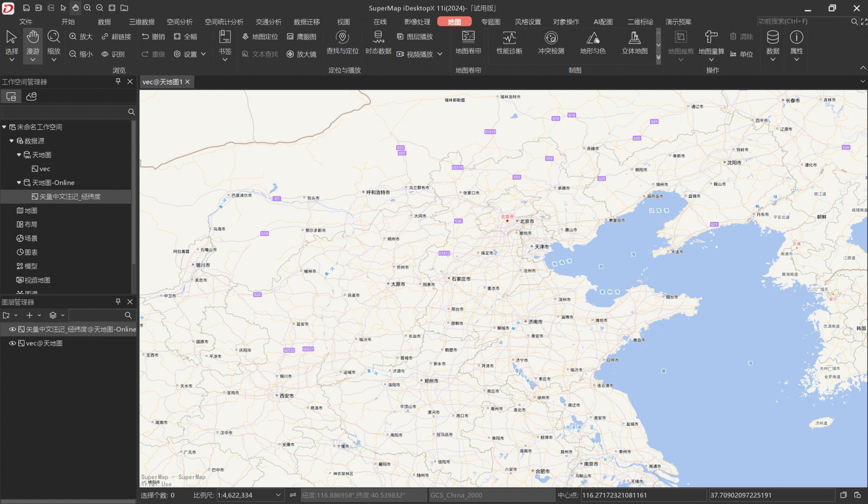This screenshot has height=504, width=868.
Task: Switch to the 专题图 ribbon tab
Action: (x=491, y=21)
